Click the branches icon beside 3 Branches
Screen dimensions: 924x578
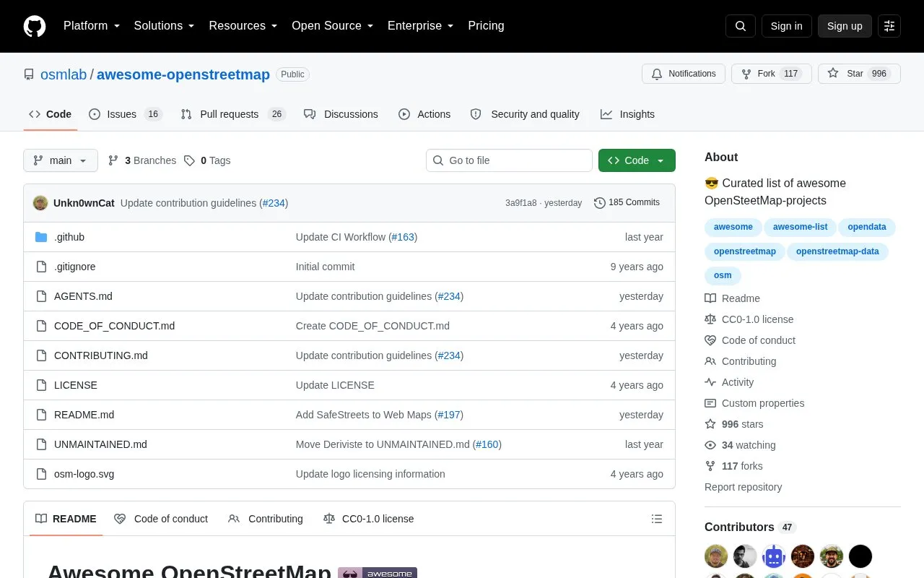(113, 160)
